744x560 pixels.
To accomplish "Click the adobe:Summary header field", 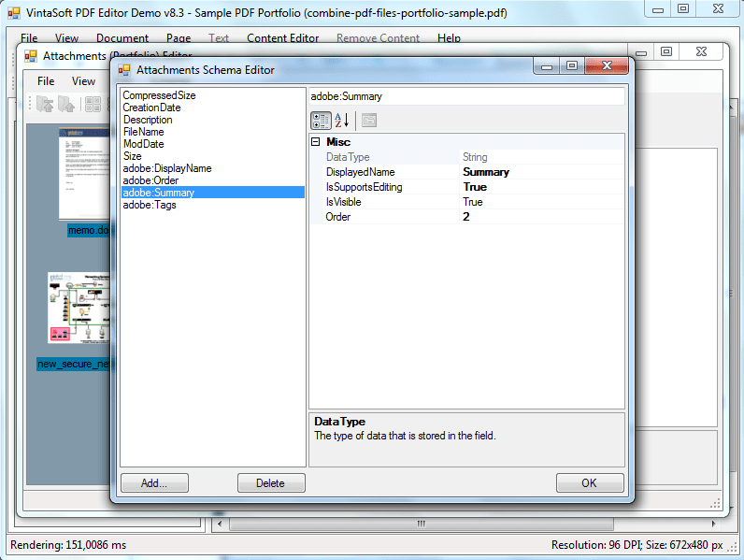I will (x=467, y=96).
